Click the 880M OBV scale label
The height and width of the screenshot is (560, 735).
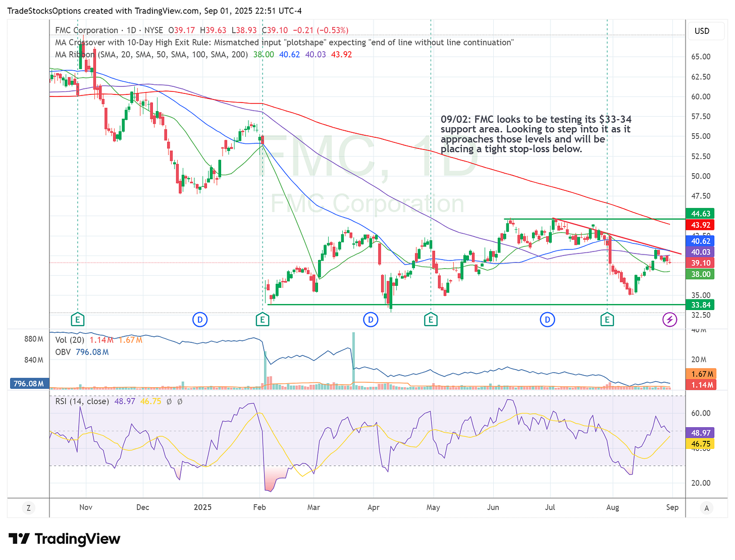click(34, 339)
